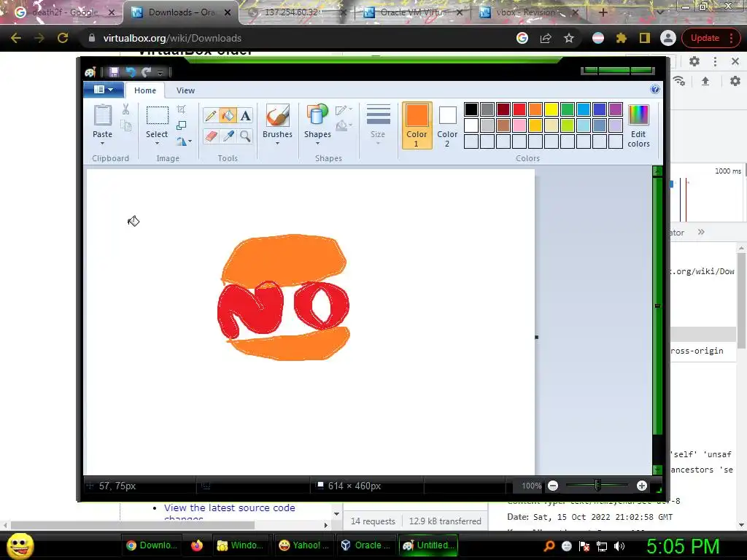Click the Redo arrow in Paint title bar

coord(146,72)
